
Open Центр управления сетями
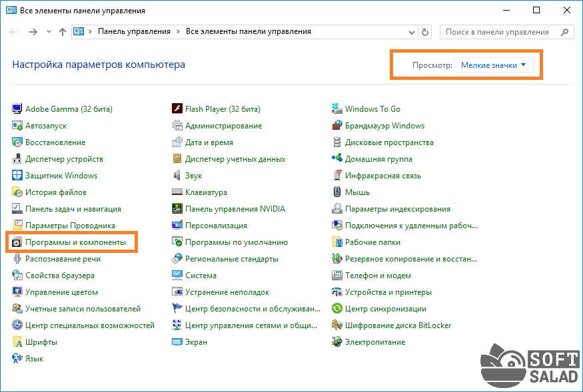(251, 325)
